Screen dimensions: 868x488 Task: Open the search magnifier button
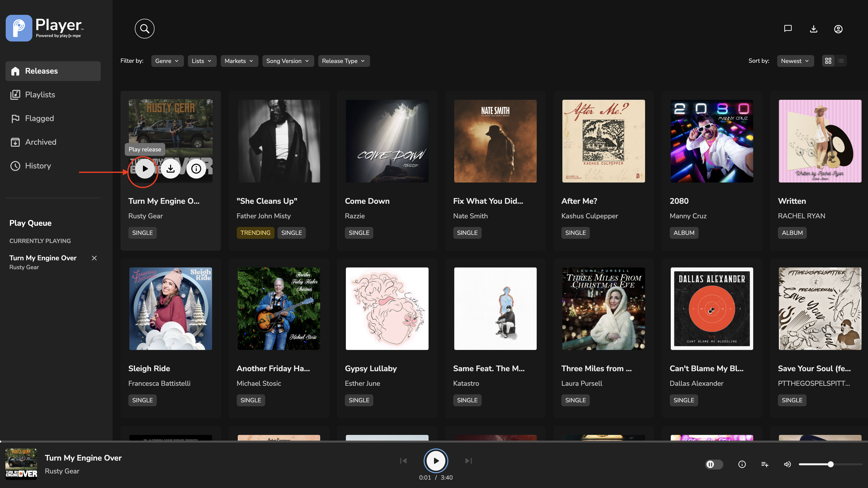point(145,29)
